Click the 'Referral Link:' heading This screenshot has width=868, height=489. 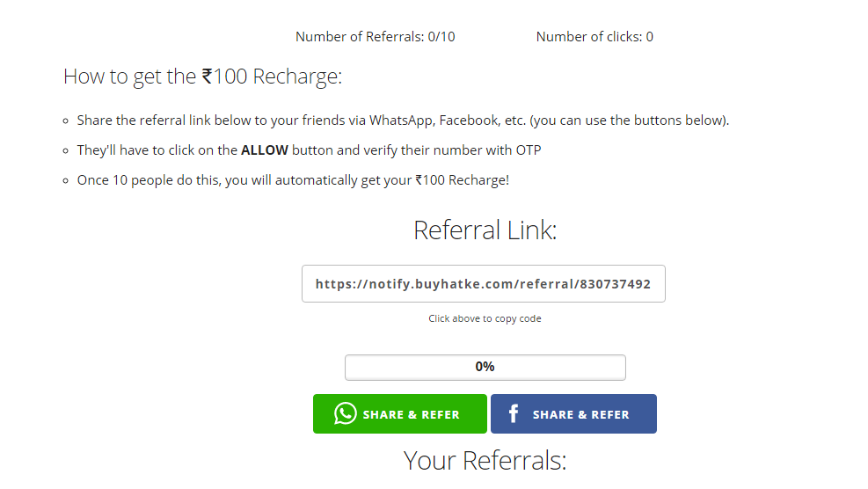(x=485, y=230)
